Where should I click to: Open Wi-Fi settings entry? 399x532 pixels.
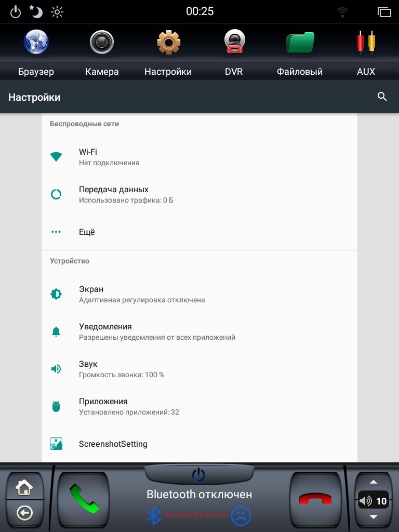point(199,157)
